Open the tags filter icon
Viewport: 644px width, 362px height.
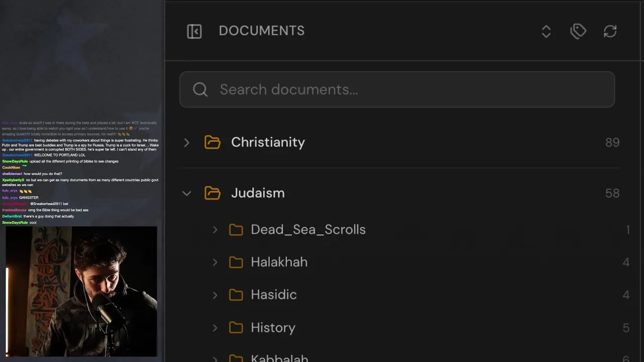click(x=578, y=31)
